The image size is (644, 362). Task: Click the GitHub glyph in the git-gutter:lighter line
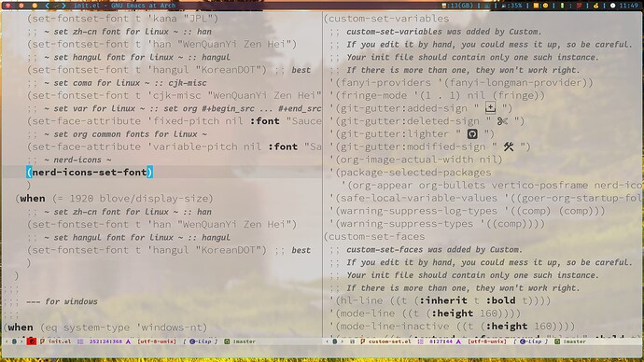[x=472, y=133]
